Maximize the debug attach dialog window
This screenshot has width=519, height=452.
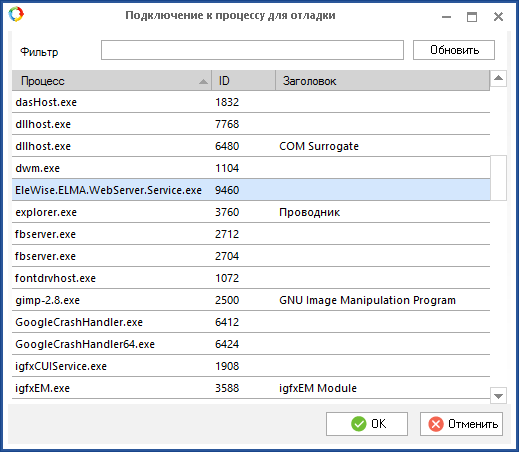(x=472, y=16)
